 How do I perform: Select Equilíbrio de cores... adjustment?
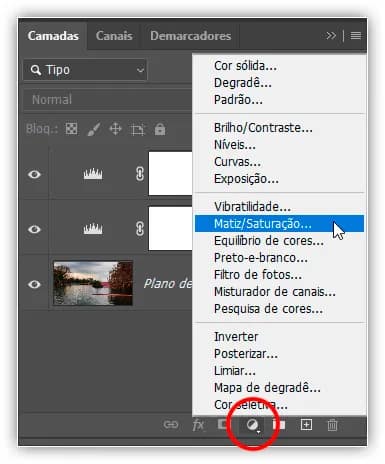(279, 241)
